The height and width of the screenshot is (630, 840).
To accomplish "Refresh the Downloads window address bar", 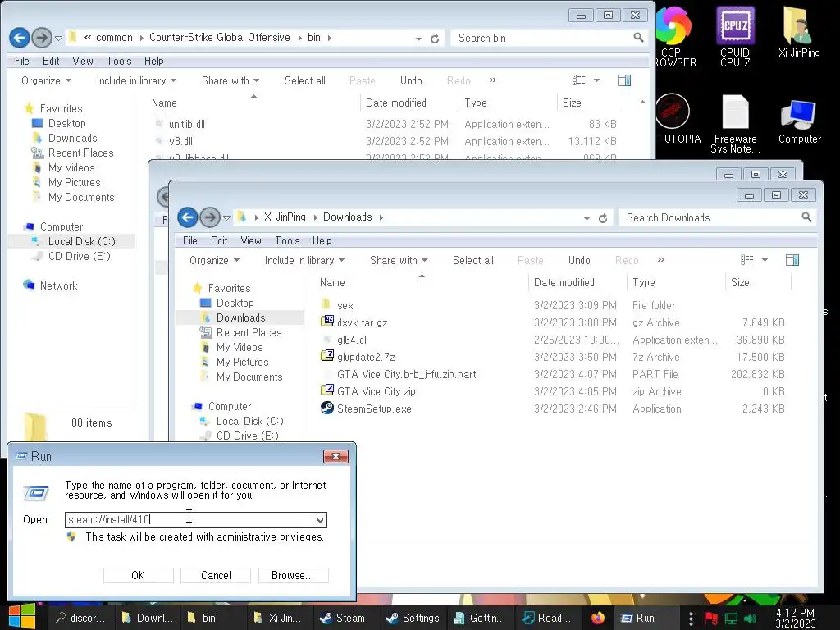I will [x=603, y=218].
